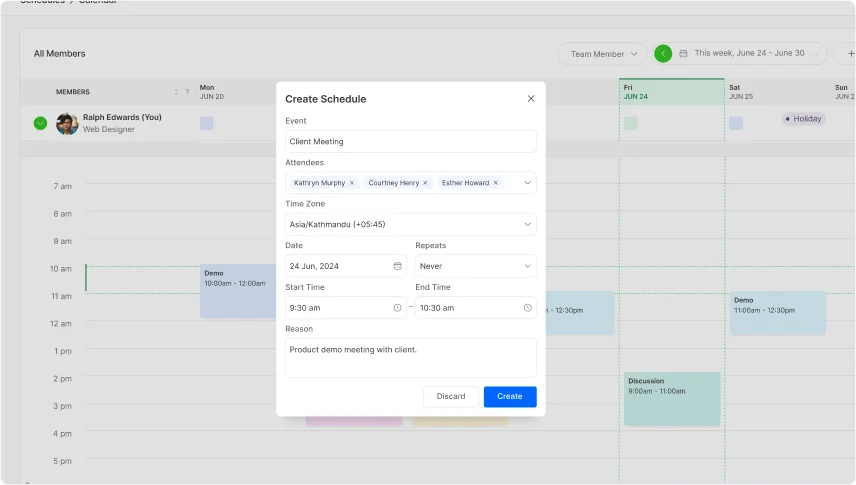Open the Time Zone dropdown
This screenshot has height=485, width=856.
[x=527, y=225]
